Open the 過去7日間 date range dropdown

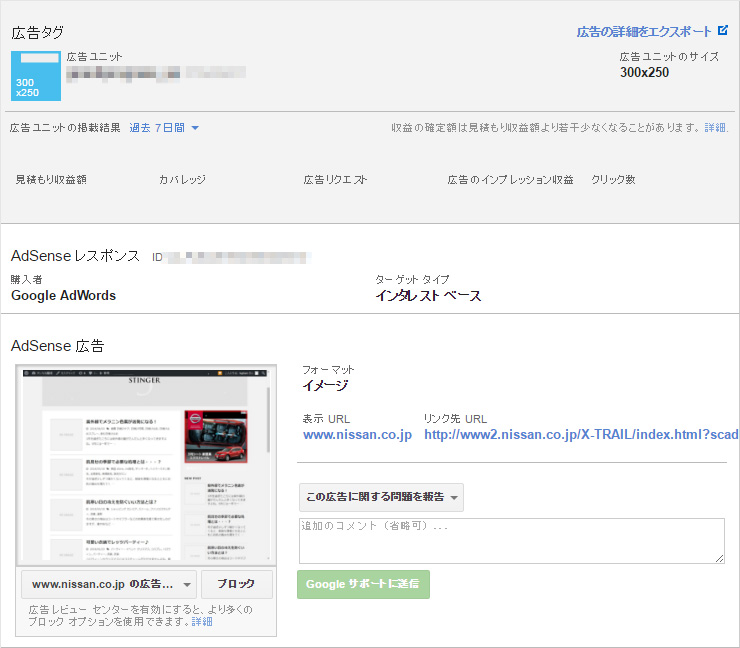164,128
